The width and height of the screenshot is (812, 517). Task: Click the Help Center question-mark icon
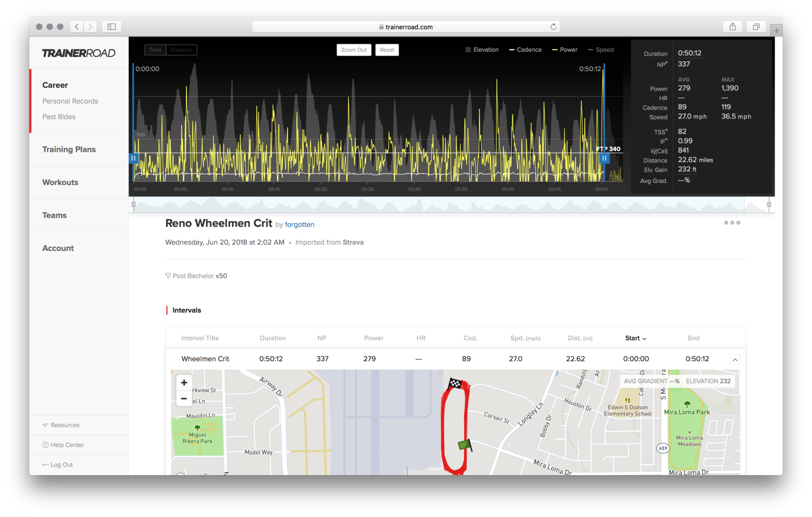click(x=45, y=445)
